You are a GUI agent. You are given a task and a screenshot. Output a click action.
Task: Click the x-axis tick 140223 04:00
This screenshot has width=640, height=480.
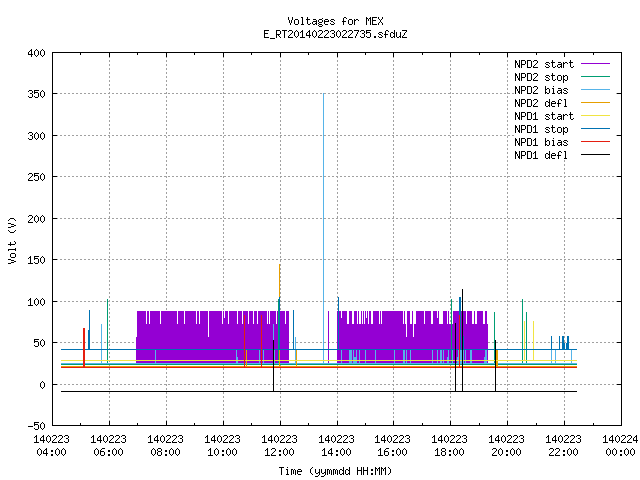[x=51, y=446]
